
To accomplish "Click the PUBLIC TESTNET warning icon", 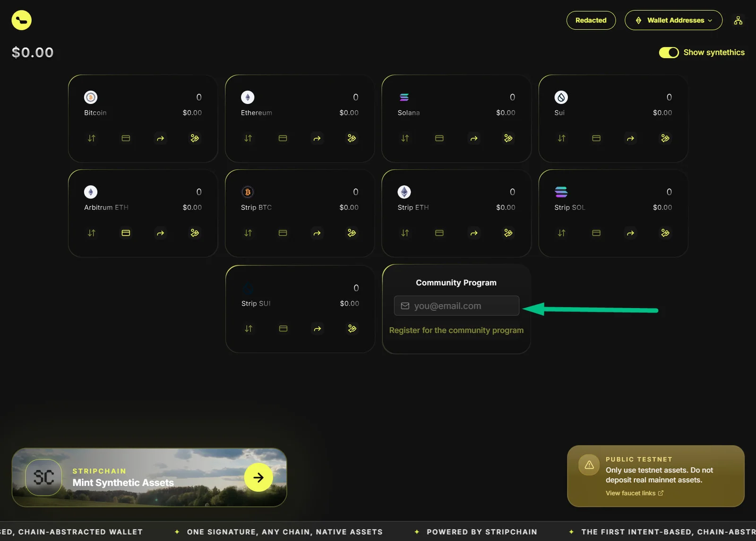I will 589,465.
